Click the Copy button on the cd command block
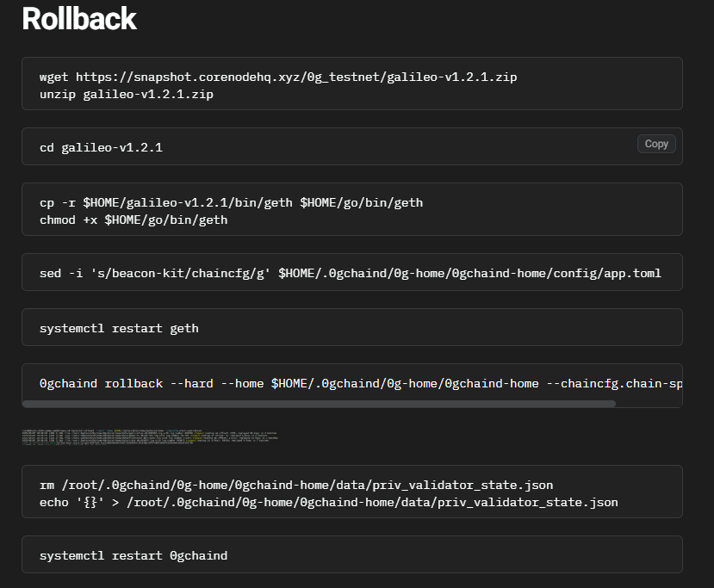The image size is (714, 588). (x=656, y=144)
